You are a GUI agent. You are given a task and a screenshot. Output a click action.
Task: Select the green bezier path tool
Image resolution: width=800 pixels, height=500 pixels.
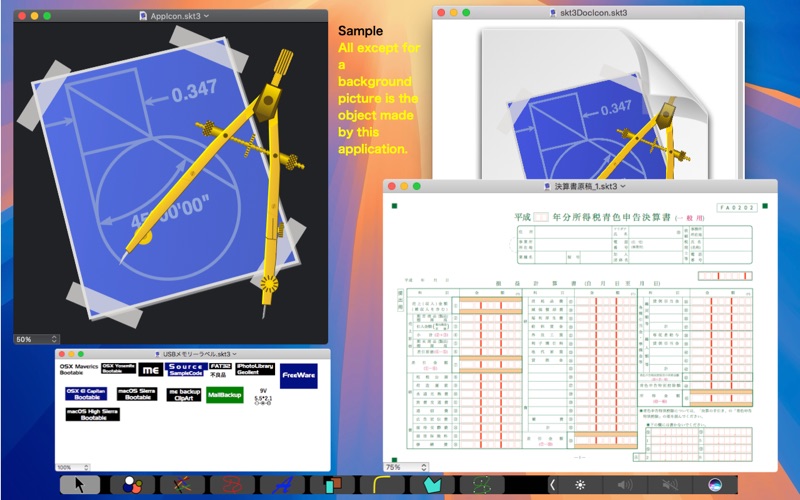pyautogui.click(x=483, y=485)
